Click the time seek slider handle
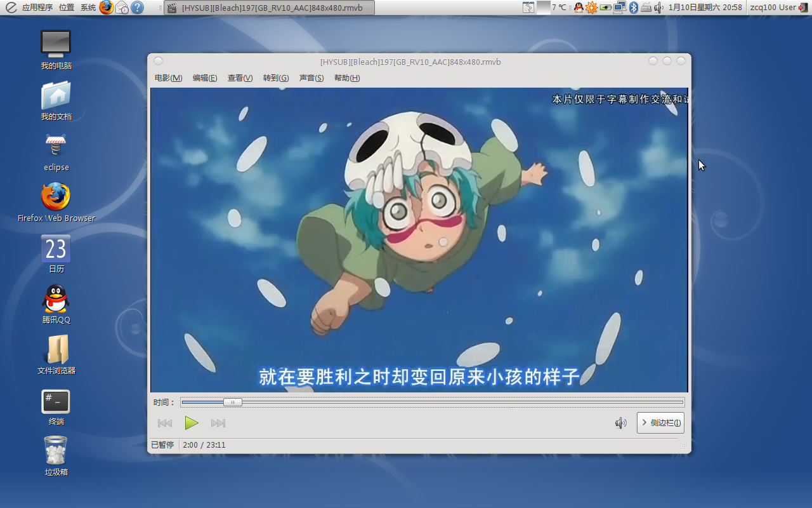Screen dimensions: 812x508 coord(233,402)
